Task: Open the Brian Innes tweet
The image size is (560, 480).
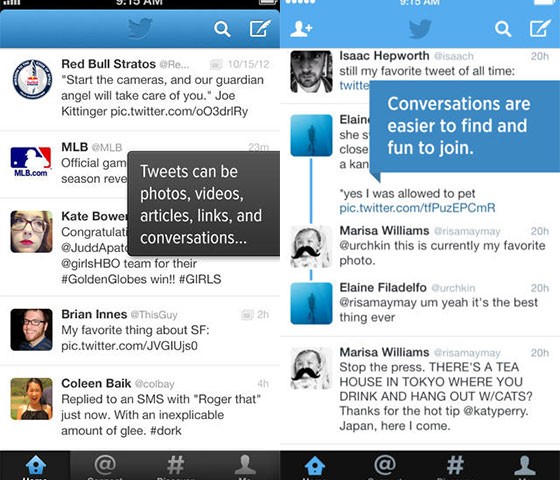Action: tap(140, 330)
